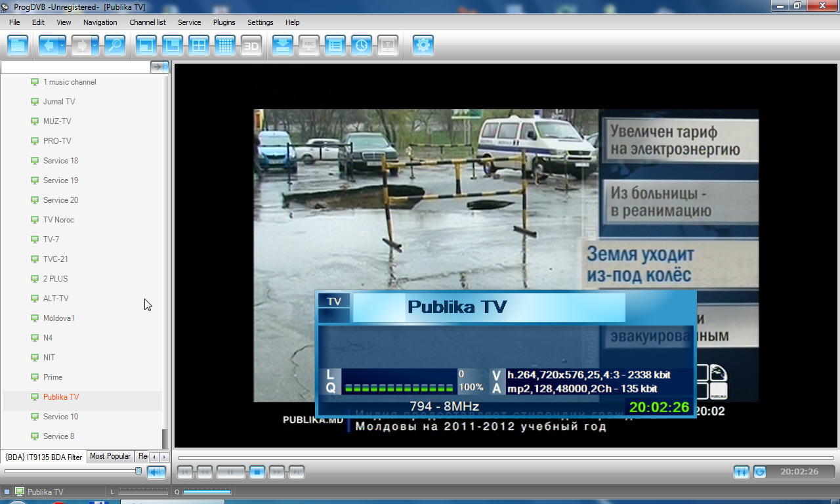This screenshot has height=504, width=840.
Task: Select the Jurnal TV channel
Action: (x=59, y=102)
